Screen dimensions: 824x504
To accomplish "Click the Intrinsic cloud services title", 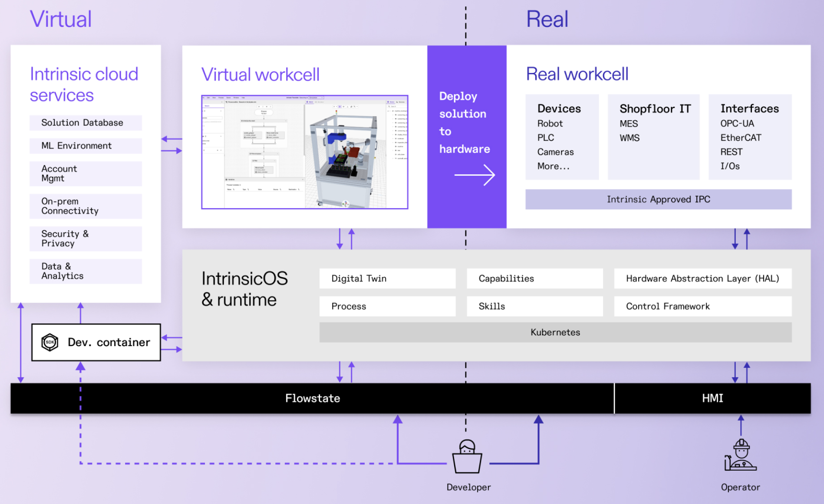I will pyautogui.click(x=84, y=85).
